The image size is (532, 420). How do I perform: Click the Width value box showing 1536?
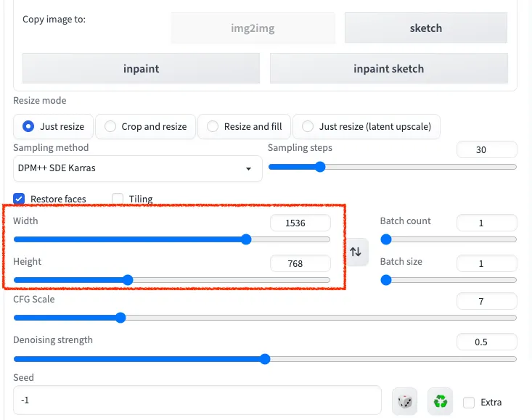300,223
